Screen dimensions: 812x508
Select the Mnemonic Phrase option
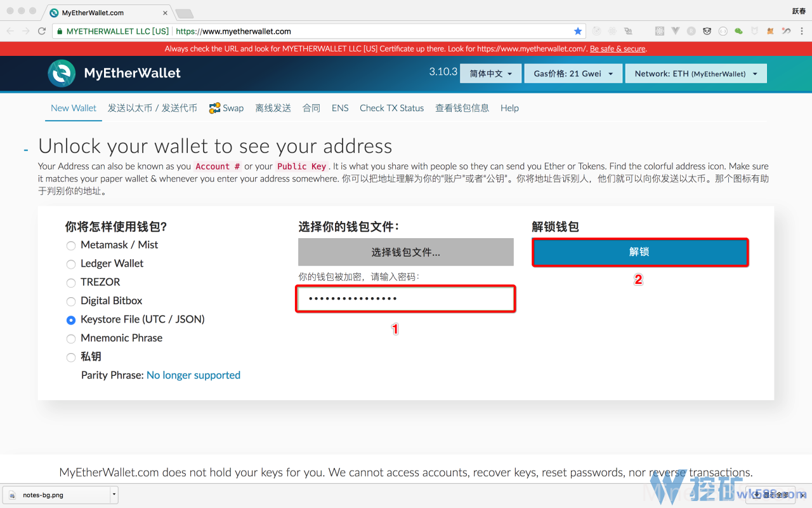tap(71, 338)
